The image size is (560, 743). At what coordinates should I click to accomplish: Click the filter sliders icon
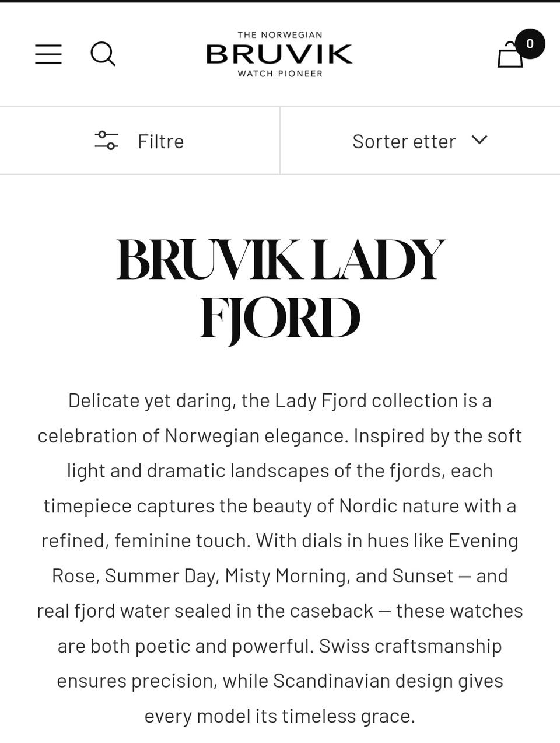tap(106, 141)
